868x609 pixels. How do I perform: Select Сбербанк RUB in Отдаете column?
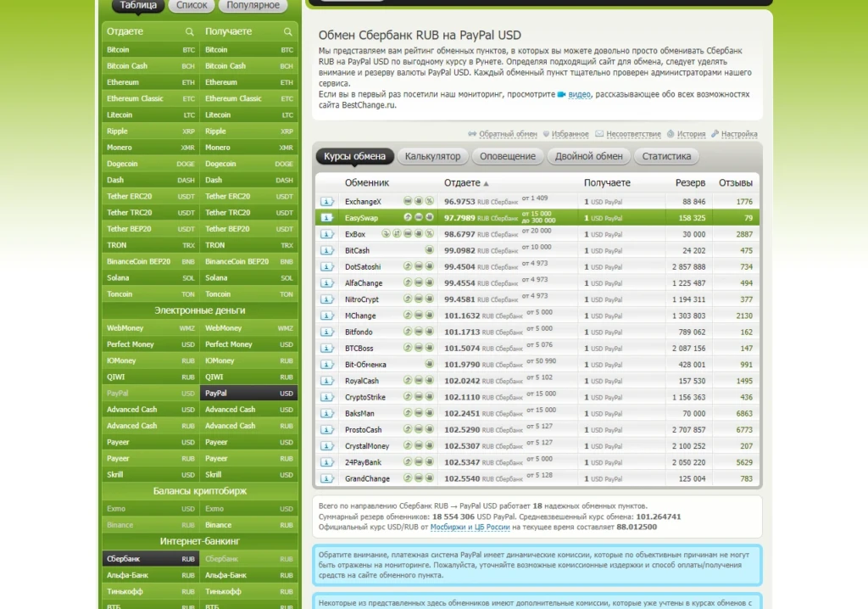(x=151, y=559)
